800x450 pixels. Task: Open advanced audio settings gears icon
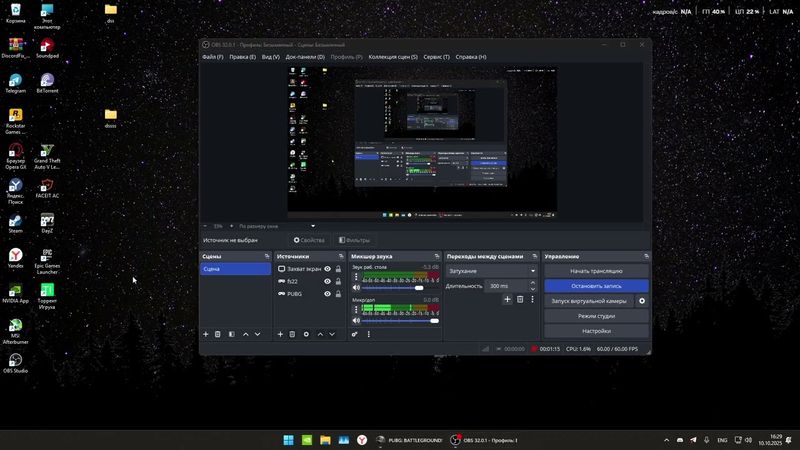[355, 334]
